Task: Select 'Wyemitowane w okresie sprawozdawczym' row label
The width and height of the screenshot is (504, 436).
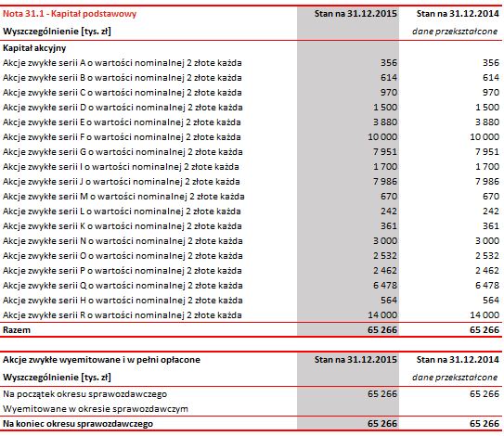Action: (96, 409)
